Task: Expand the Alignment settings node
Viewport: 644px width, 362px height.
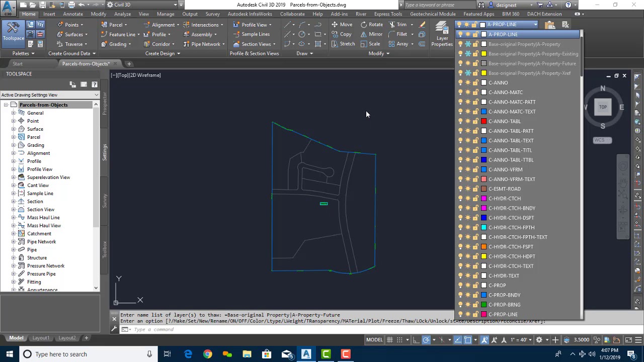Action: coord(14,153)
